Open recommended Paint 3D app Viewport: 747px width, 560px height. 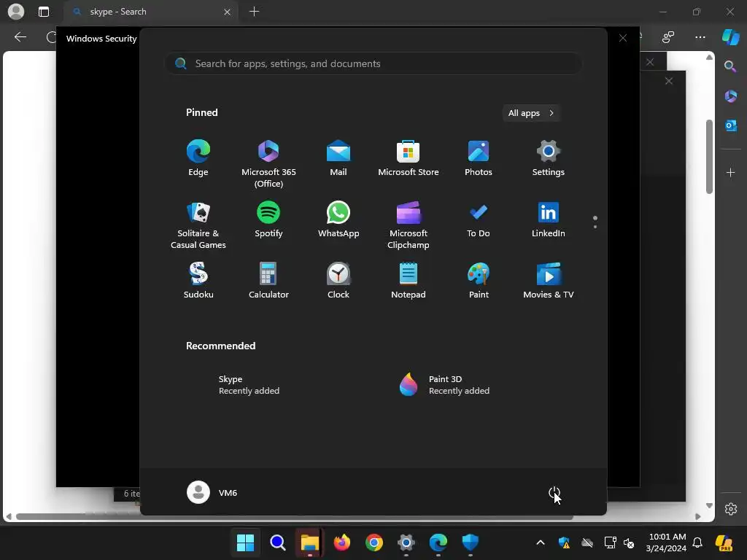[x=479, y=385]
